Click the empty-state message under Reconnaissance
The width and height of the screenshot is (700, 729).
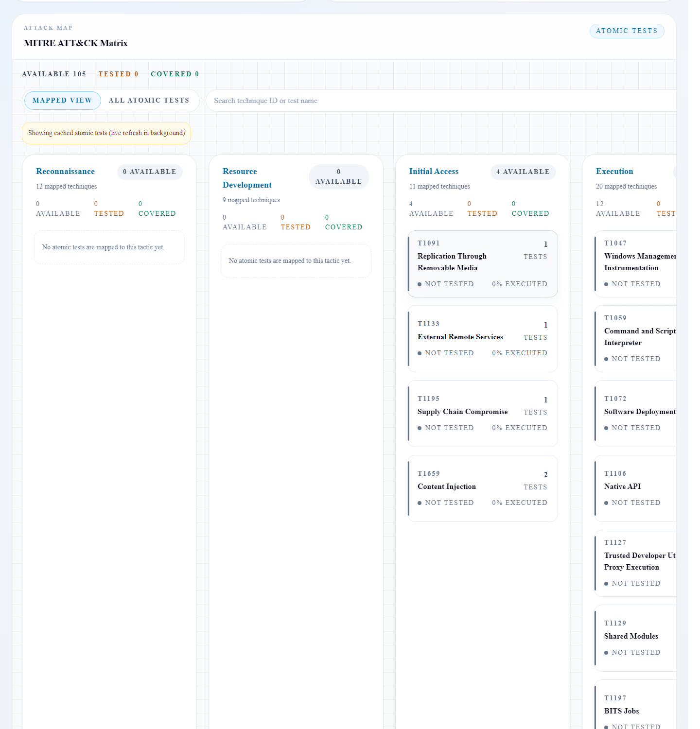(109, 247)
